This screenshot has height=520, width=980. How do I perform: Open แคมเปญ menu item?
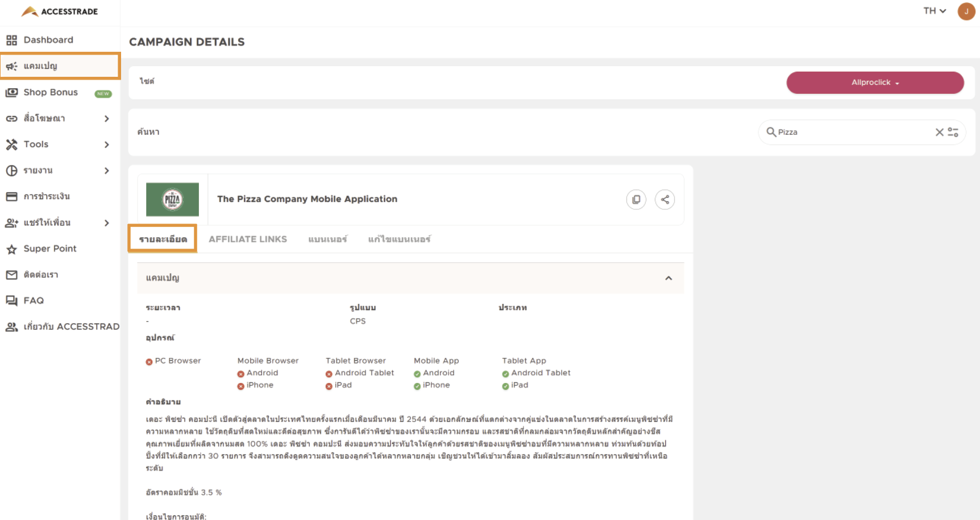click(60, 66)
